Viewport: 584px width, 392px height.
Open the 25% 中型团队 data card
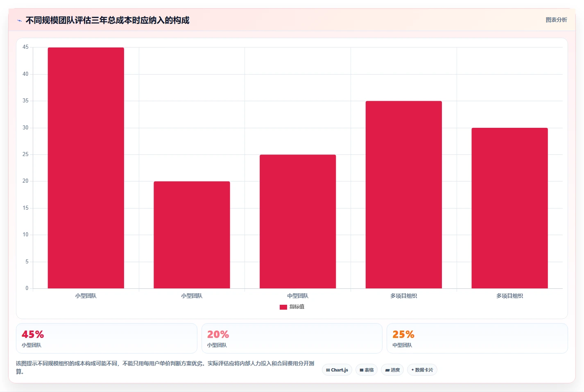[x=477, y=338]
